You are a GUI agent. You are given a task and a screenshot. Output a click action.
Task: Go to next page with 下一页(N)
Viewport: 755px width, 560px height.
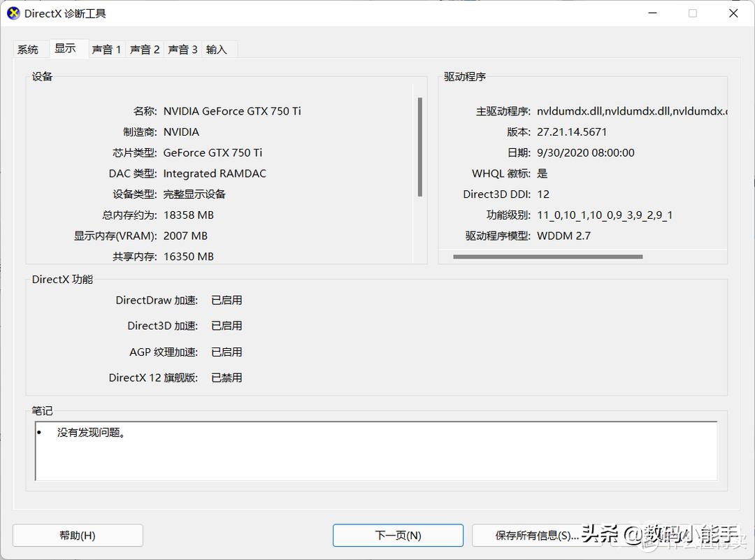pos(398,536)
